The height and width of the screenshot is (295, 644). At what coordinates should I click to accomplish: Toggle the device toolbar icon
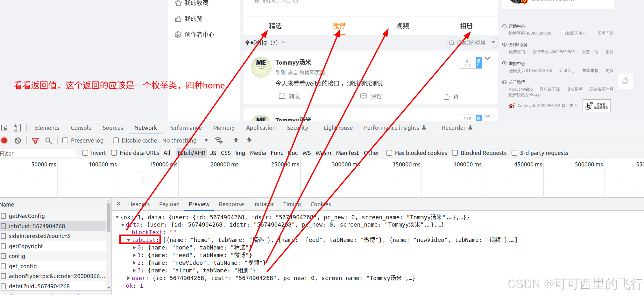pos(17,128)
